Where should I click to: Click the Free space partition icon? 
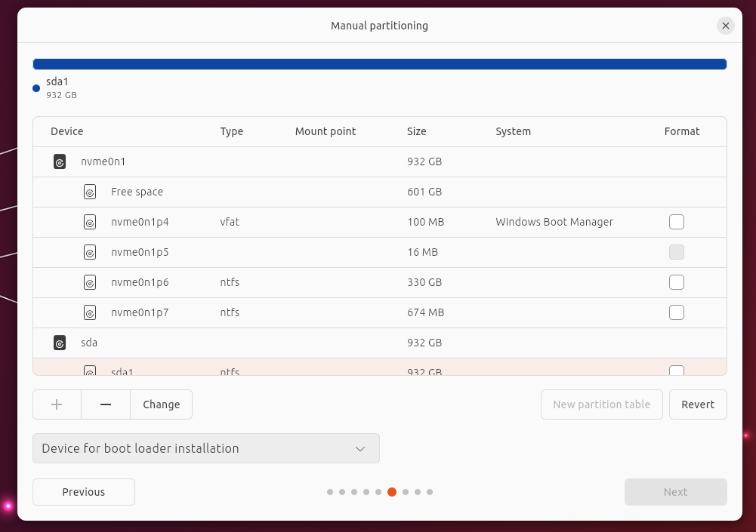pyautogui.click(x=90, y=192)
